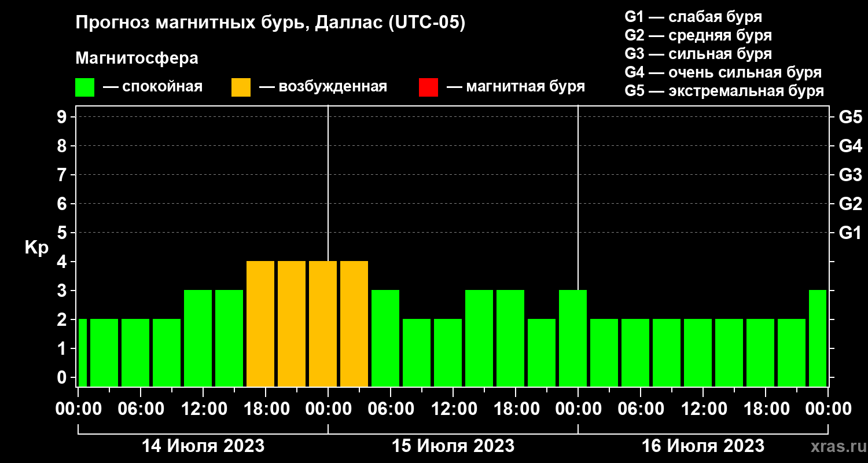Click the 06:00 time label for 16 July
868x463 pixels.
641,409
